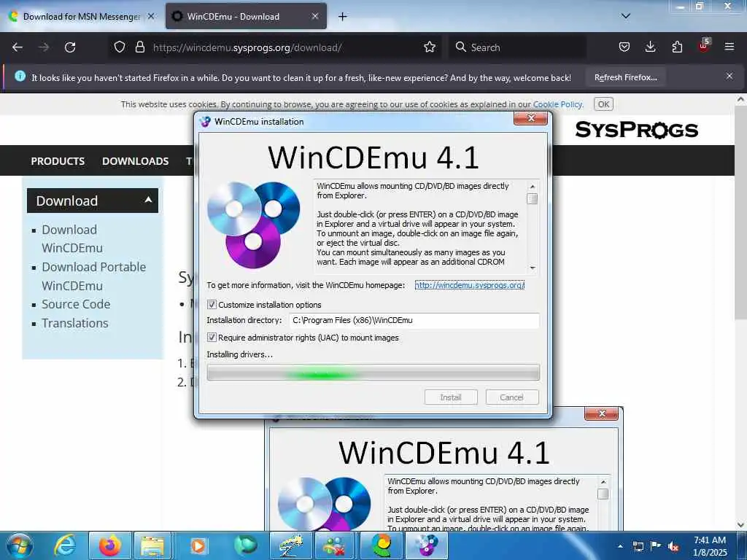This screenshot has width=747, height=560.
Task: Click the Installing drivers progress bar
Action: 373,373
